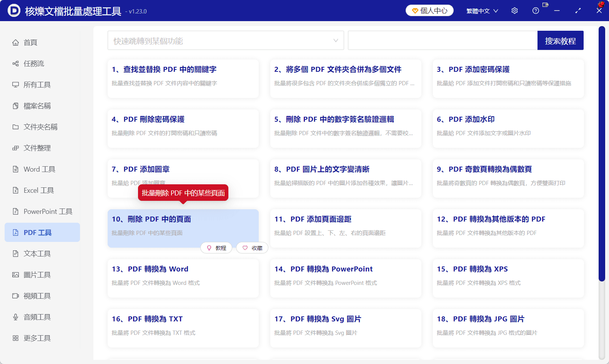Click the diamond icon in 個人中心
Image resolution: width=609 pixels, height=364 pixels.
click(x=415, y=11)
